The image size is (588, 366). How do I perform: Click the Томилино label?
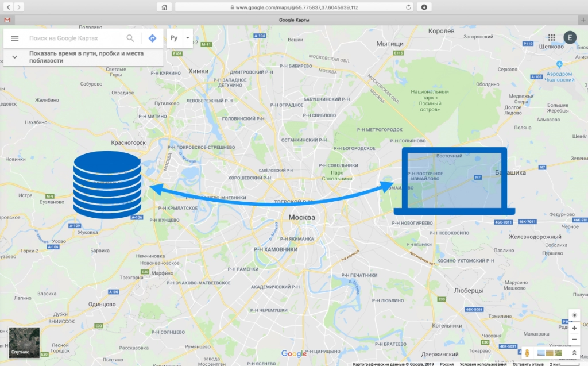(x=500, y=316)
